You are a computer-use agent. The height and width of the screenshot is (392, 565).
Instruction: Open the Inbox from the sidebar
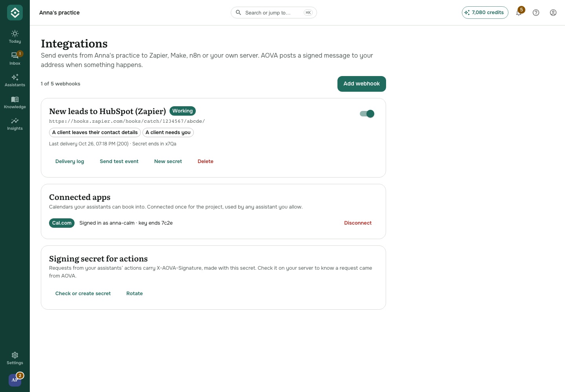pos(15,58)
